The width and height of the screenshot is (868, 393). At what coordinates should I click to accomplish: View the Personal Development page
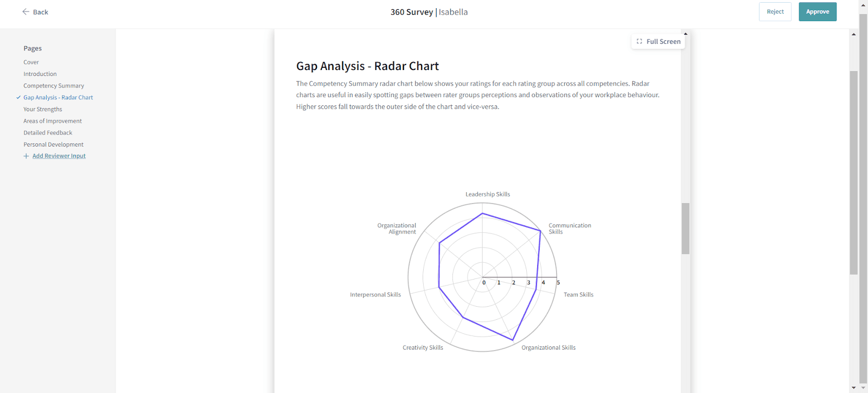53,145
